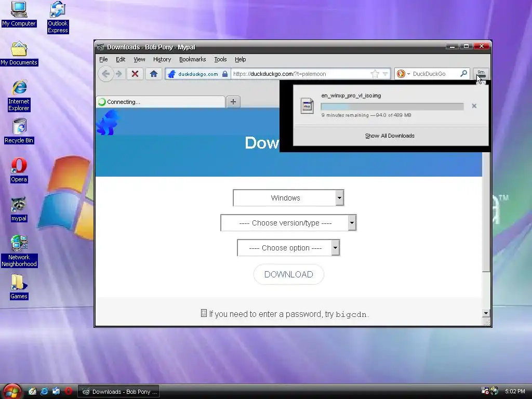
Task: Click the taskbar clock showing 5:02 PM
Action: coord(515,391)
